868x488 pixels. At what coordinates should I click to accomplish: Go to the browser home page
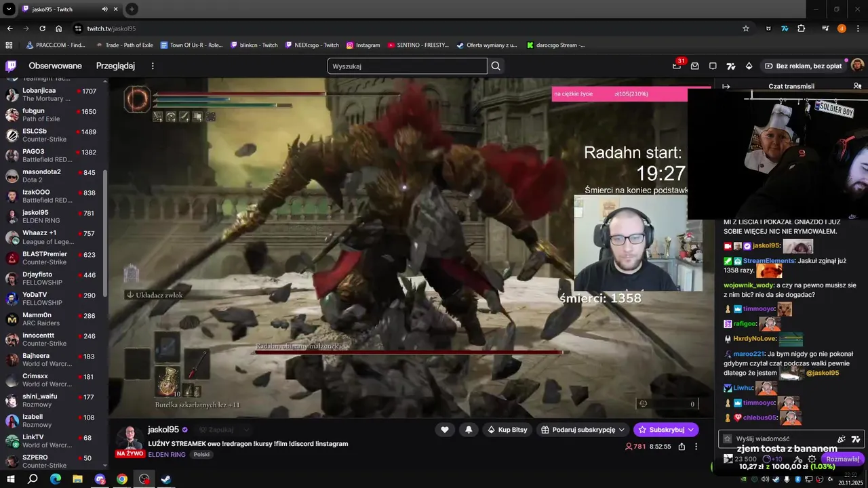(59, 28)
